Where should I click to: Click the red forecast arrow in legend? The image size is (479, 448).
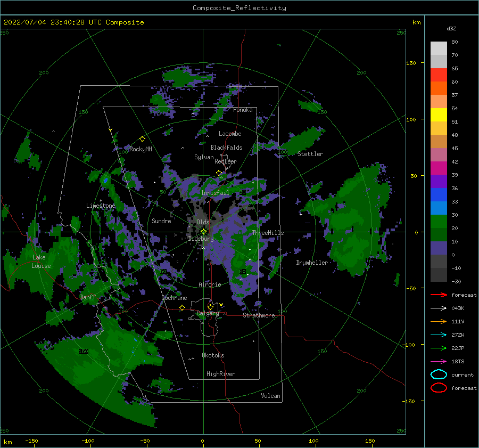[x=439, y=295]
